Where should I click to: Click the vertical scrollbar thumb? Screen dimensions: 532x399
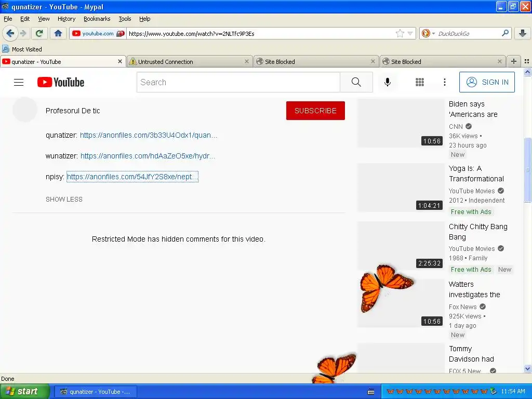point(527,170)
